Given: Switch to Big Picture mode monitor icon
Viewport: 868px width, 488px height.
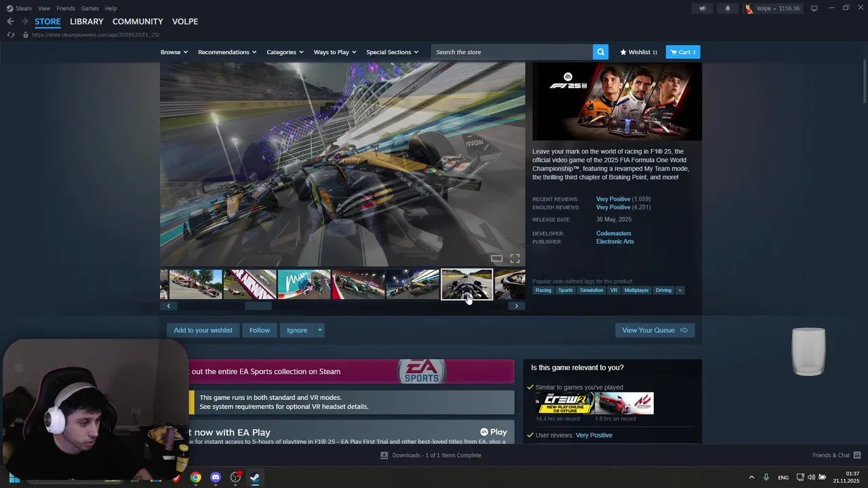Looking at the screenshot, I should [814, 8].
